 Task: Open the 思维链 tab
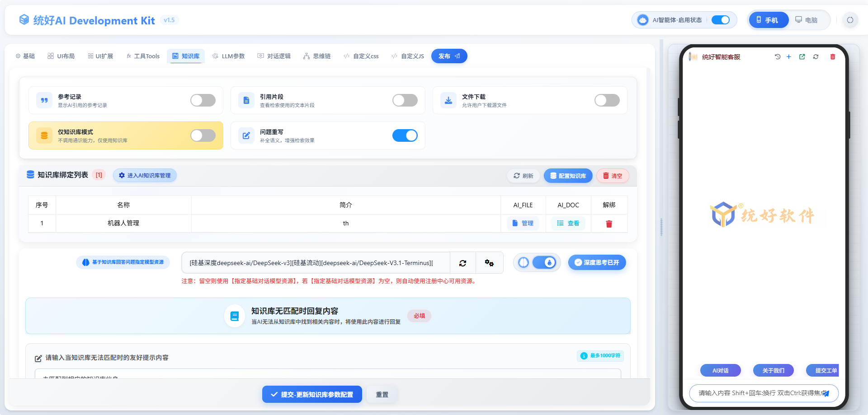point(317,56)
